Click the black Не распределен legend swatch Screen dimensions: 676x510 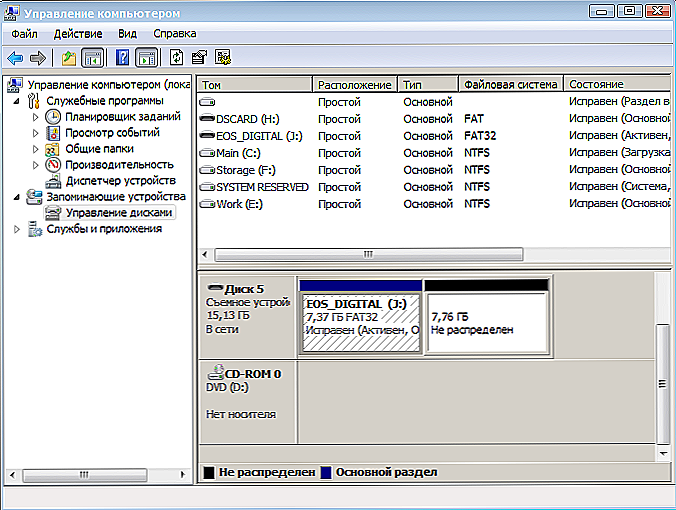pyautogui.click(x=209, y=472)
